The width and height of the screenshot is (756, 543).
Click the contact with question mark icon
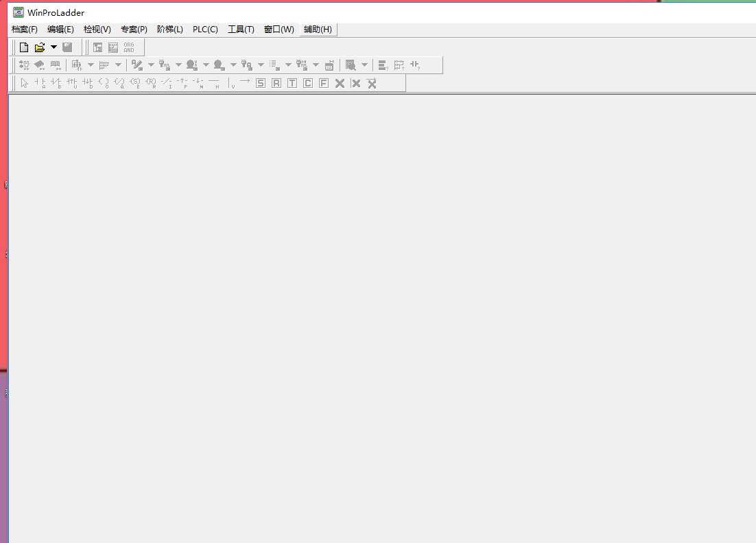coord(415,65)
